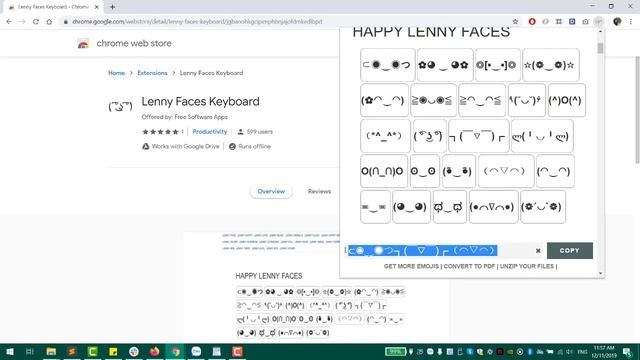
Task: Open Chrome three-dot menu
Action: point(631,22)
